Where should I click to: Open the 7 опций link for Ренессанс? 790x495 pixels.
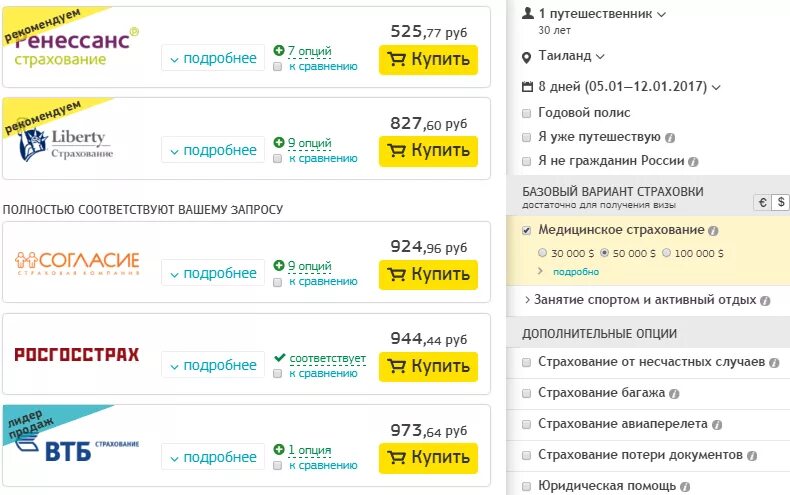308,51
